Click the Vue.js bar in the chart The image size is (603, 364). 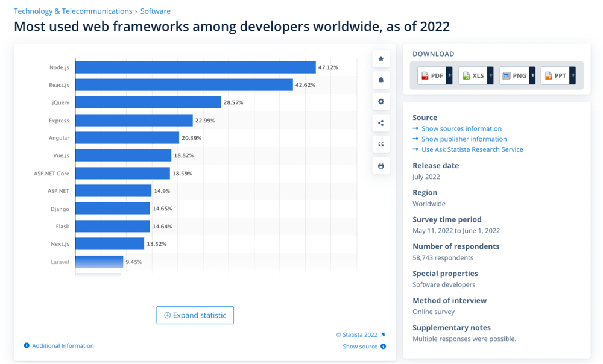pos(124,155)
